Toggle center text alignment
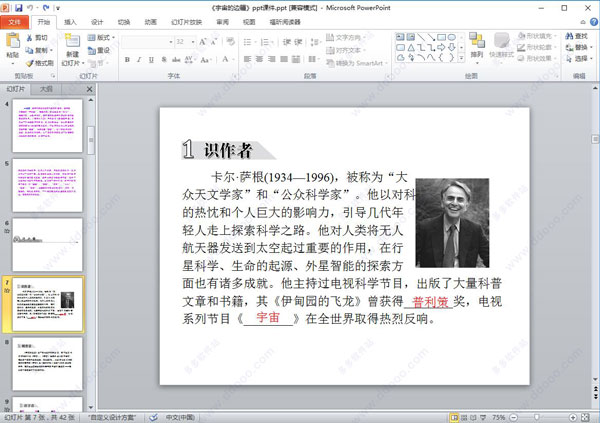This screenshot has height=423, width=600. click(x=259, y=59)
